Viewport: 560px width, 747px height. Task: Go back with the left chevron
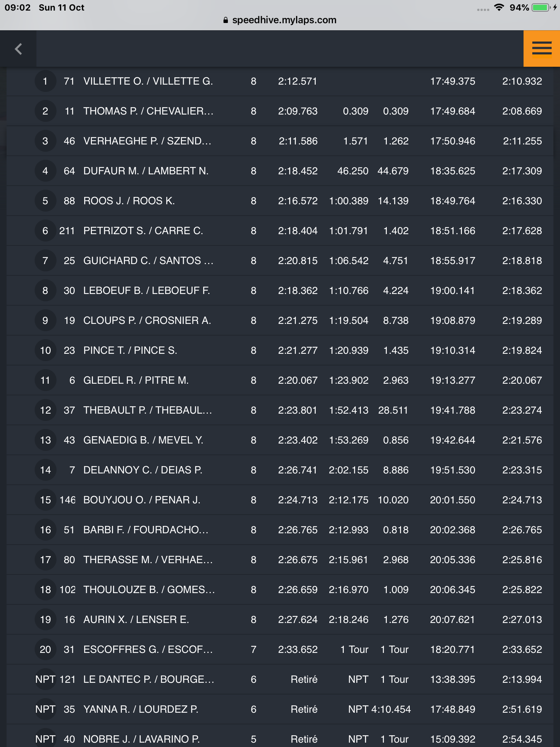click(x=18, y=49)
